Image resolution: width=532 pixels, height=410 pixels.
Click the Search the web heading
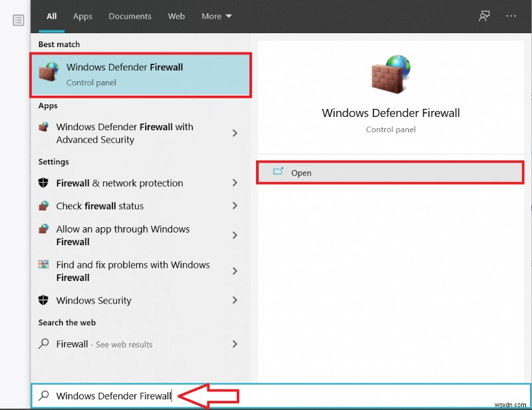tap(67, 322)
